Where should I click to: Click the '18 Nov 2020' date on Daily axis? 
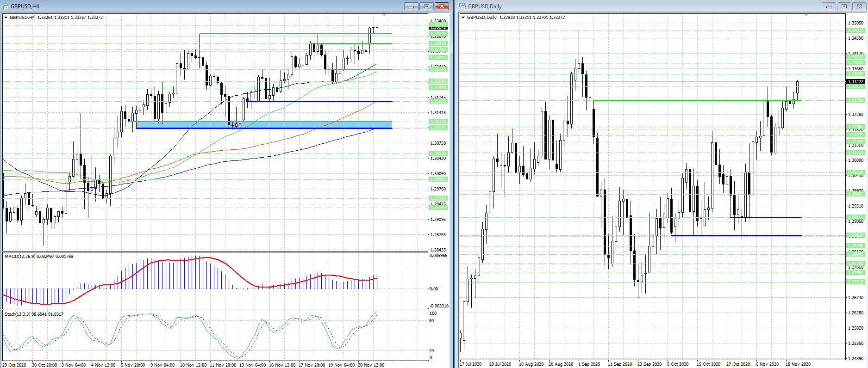(x=798, y=364)
